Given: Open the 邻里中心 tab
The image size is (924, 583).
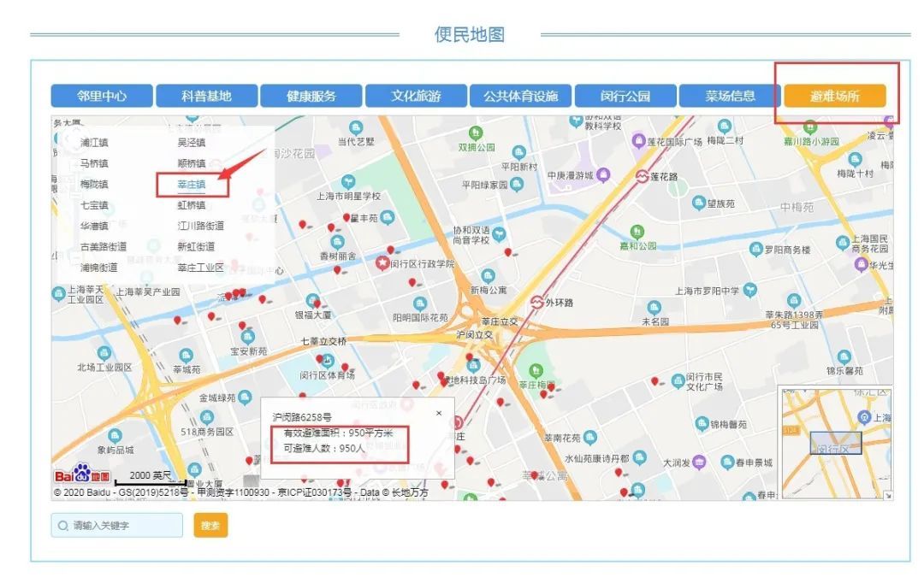Looking at the screenshot, I should tap(101, 96).
